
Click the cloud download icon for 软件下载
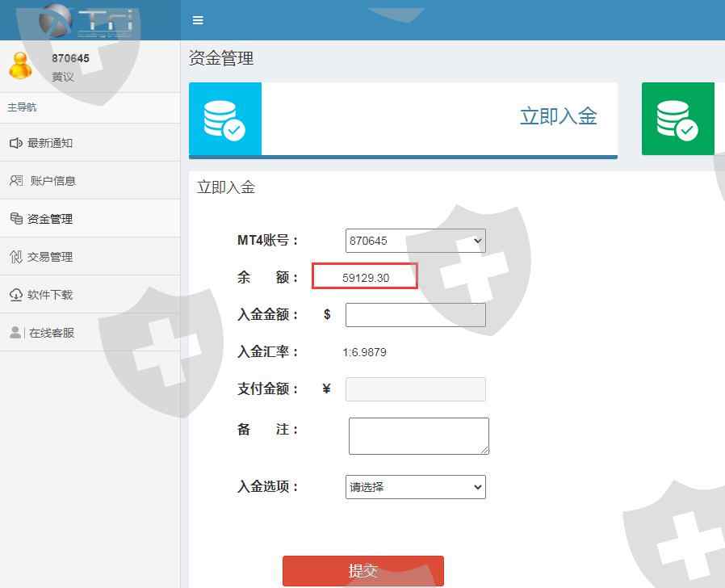pyautogui.click(x=15, y=295)
